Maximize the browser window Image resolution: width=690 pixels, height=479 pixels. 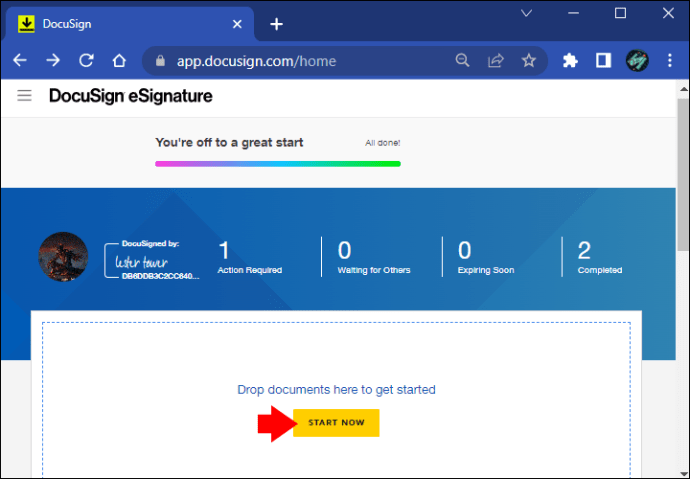[620, 13]
